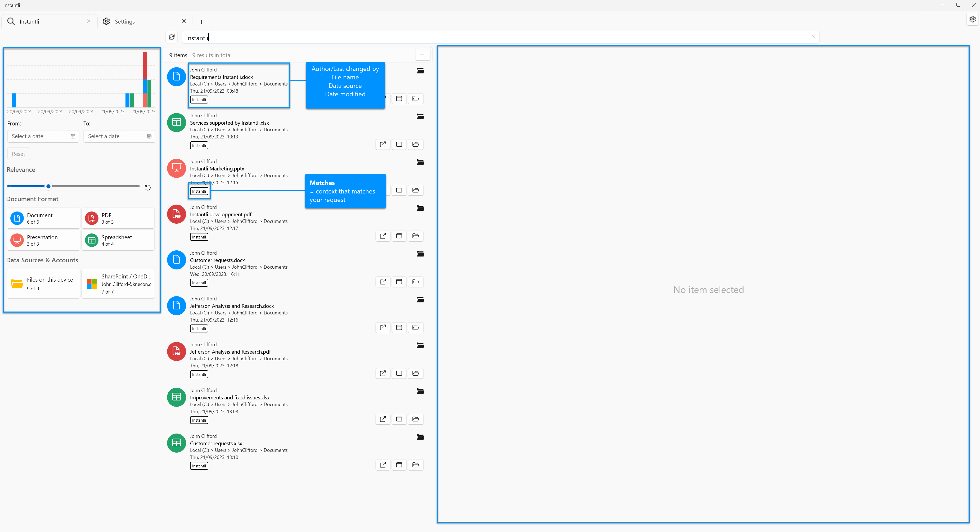The image size is (980, 532).
Task: Toggle the Spreadsheet format filter
Action: coord(118,240)
